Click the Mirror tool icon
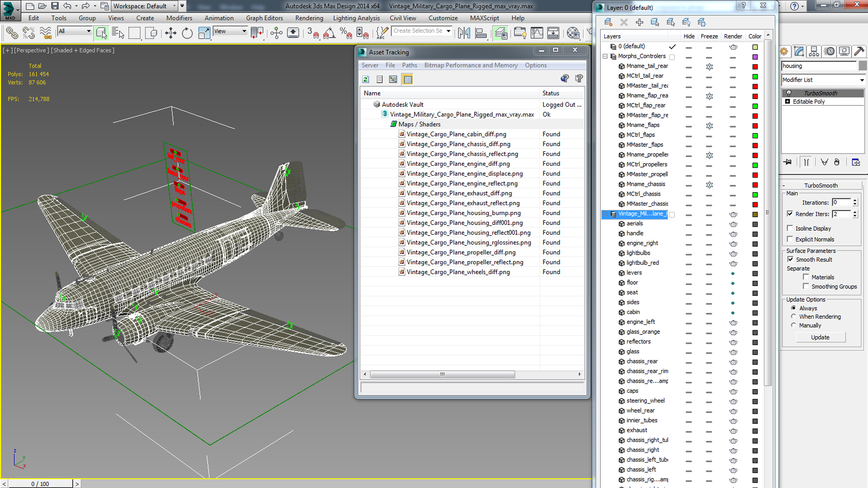The width and height of the screenshot is (868, 488). 464,33
